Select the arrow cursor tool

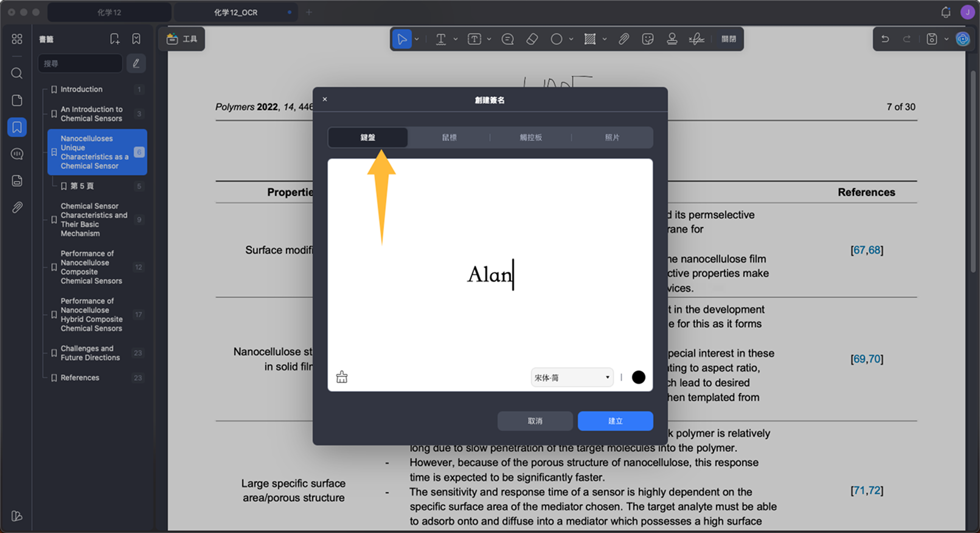click(401, 39)
